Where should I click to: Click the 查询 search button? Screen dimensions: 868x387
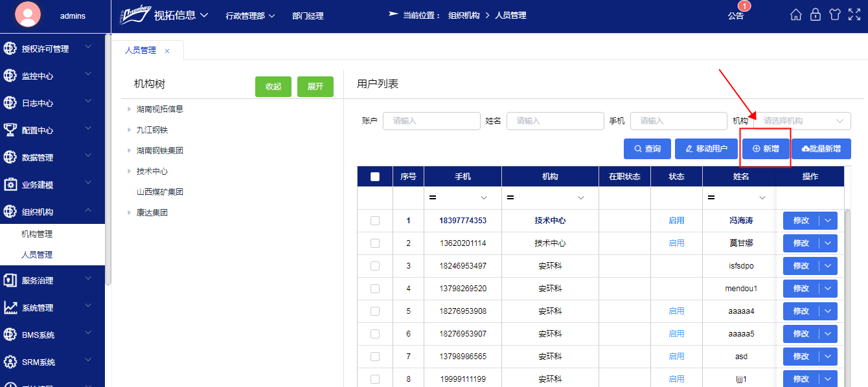[647, 149]
